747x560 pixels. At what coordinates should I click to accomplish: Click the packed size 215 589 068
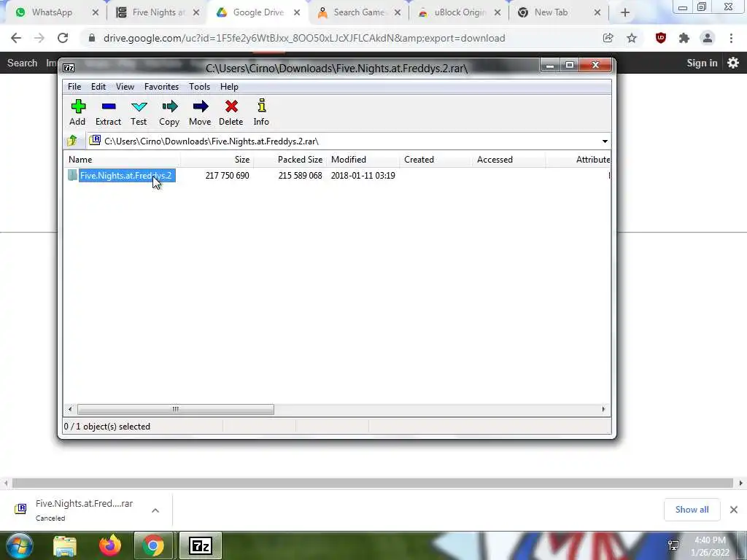(x=300, y=175)
